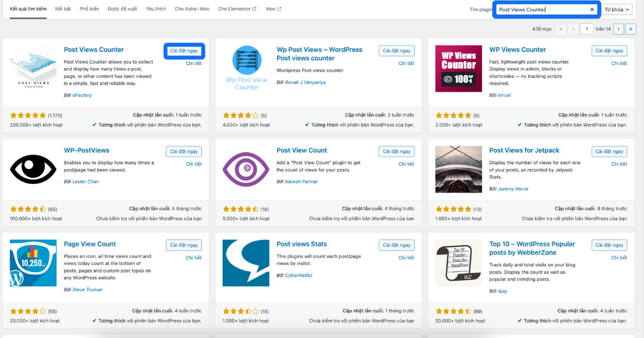Image resolution: width=644 pixels, height=338 pixels.
Task: Install WP Views Counter plugin now
Action: click(610, 51)
